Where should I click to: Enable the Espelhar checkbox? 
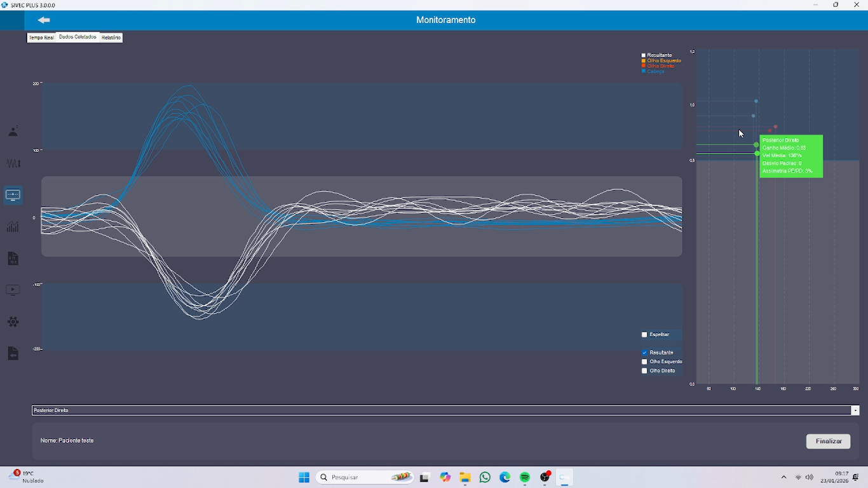click(644, 335)
